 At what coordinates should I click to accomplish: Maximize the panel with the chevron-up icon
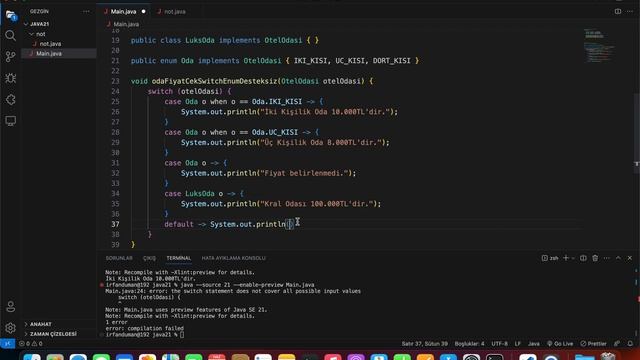click(618, 258)
